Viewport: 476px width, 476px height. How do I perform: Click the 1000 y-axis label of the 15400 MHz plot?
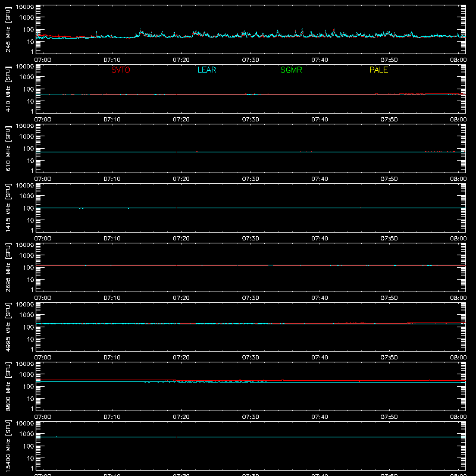click(27, 434)
